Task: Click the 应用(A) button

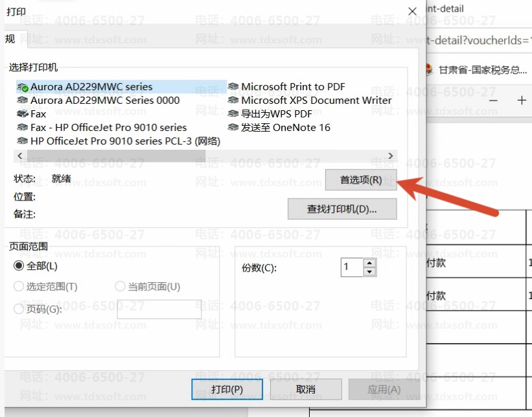Action: pyautogui.click(x=384, y=390)
